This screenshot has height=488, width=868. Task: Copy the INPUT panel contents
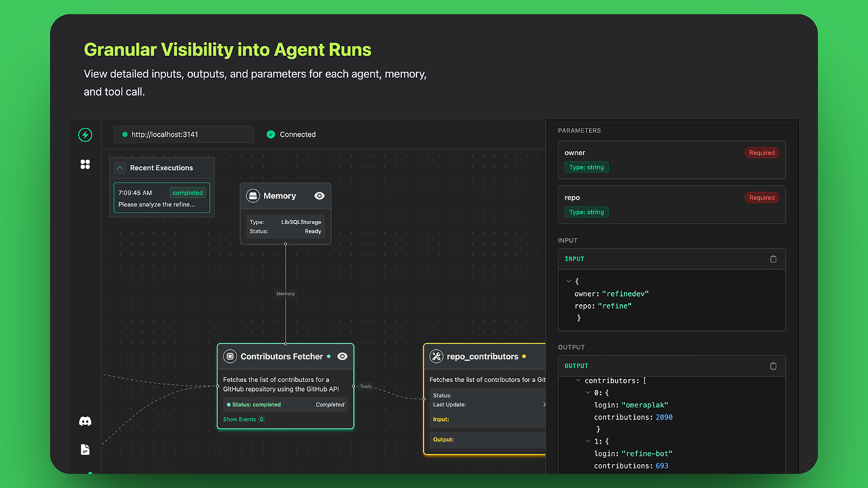(x=773, y=259)
